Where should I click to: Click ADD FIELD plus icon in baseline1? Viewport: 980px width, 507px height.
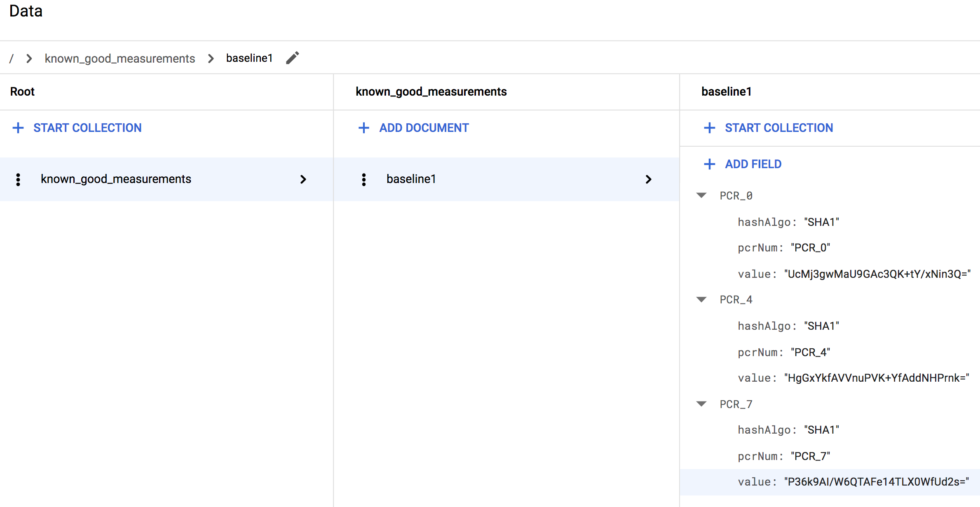click(710, 164)
